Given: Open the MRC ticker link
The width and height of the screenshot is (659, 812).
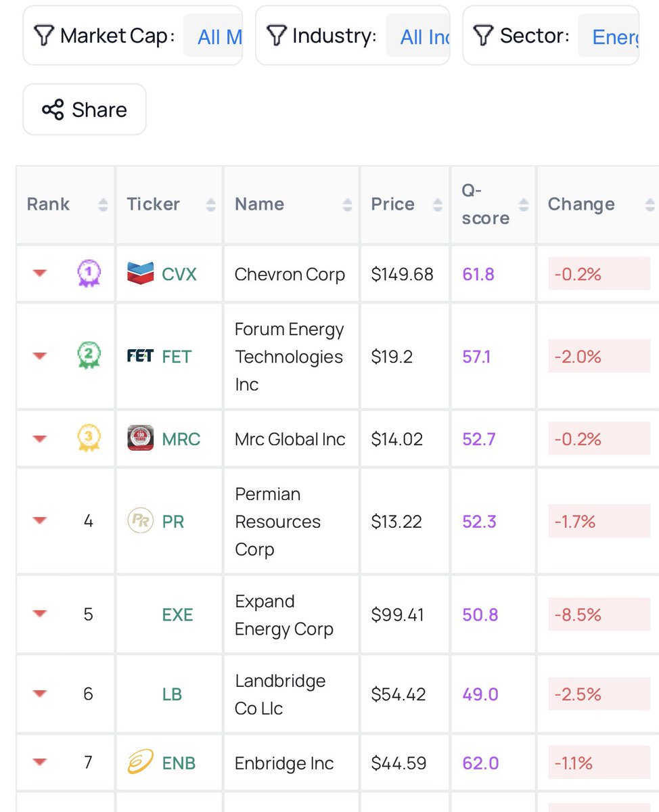Looking at the screenshot, I should click(181, 439).
